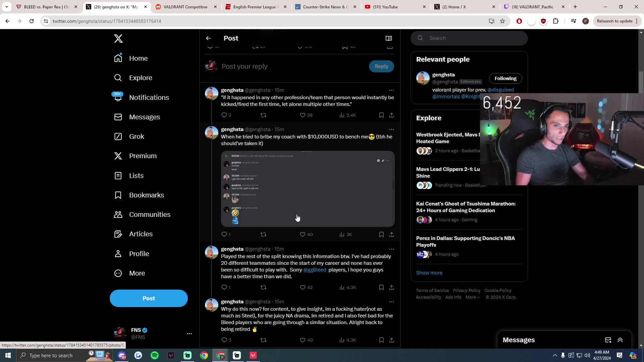View analytics showing 3K views
The width and height of the screenshot is (644, 362).
[345, 234]
